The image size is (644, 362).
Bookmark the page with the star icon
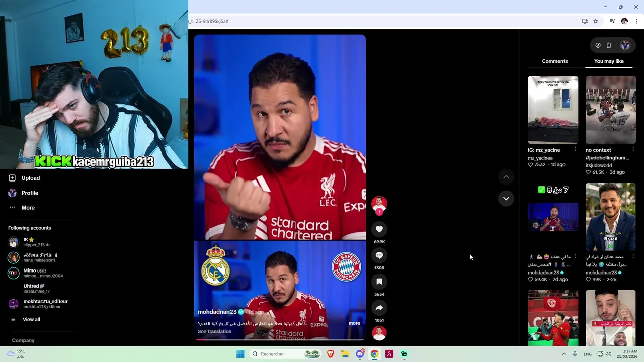tap(596, 21)
